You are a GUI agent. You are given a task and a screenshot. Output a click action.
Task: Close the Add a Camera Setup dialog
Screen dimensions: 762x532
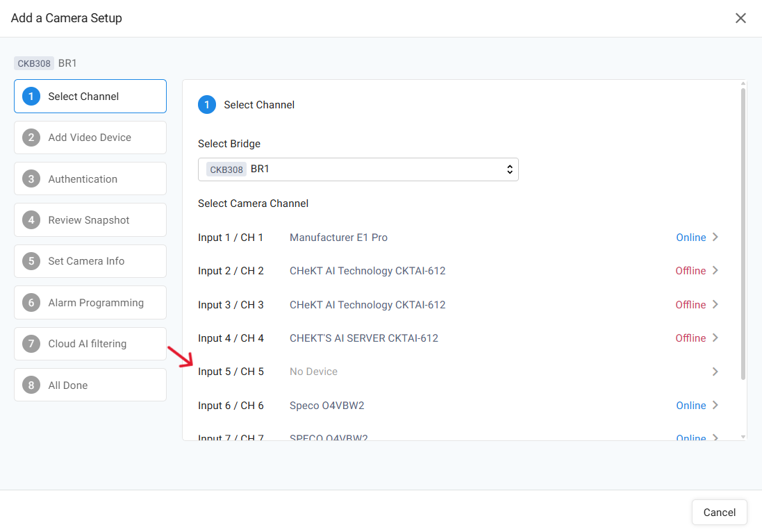[x=740, y=18]
